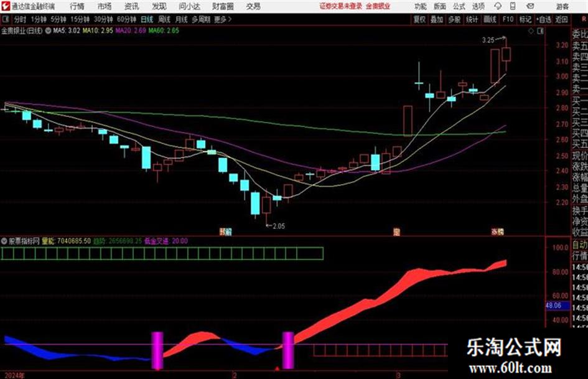Click the 游客 user label
Image resolution: width=588 pixels, height=379 pixels.
[562, 6]
